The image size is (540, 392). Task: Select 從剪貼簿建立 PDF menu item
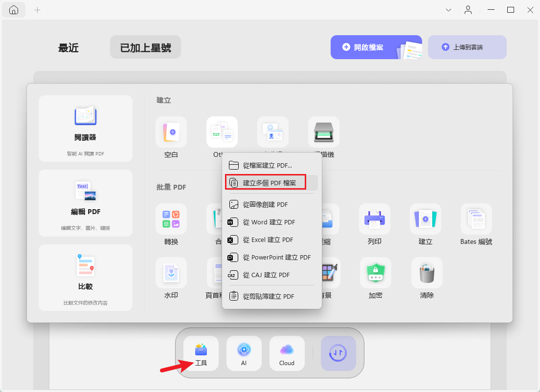pos(272,296)
